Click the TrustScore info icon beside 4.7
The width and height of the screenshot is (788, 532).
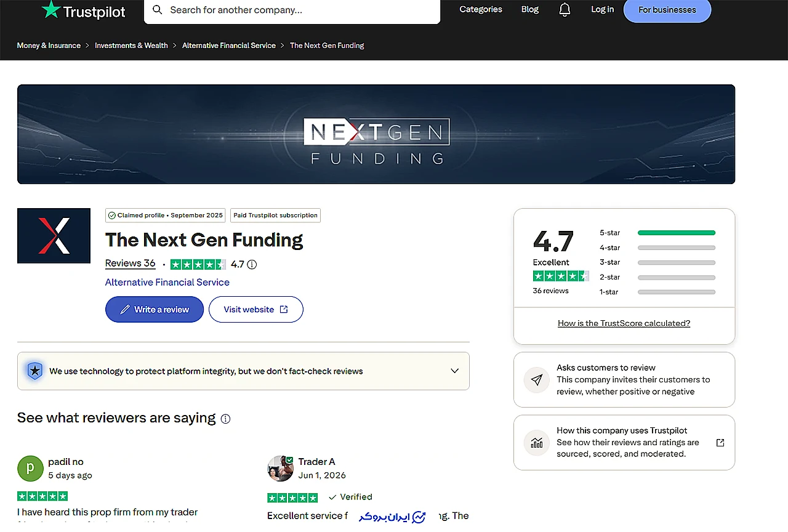[x=252, y=265]
